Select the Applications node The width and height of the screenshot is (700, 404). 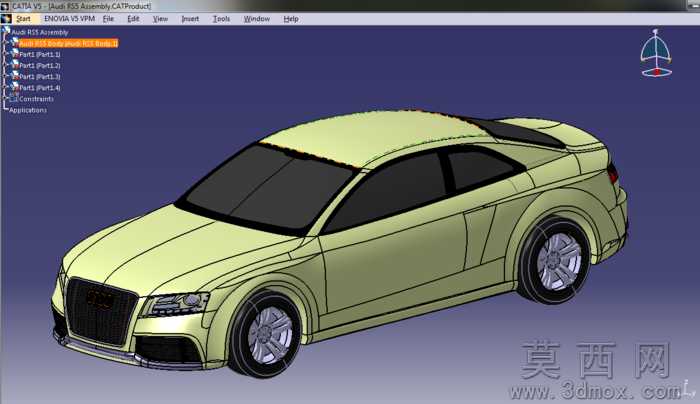(x=28, y=110)
